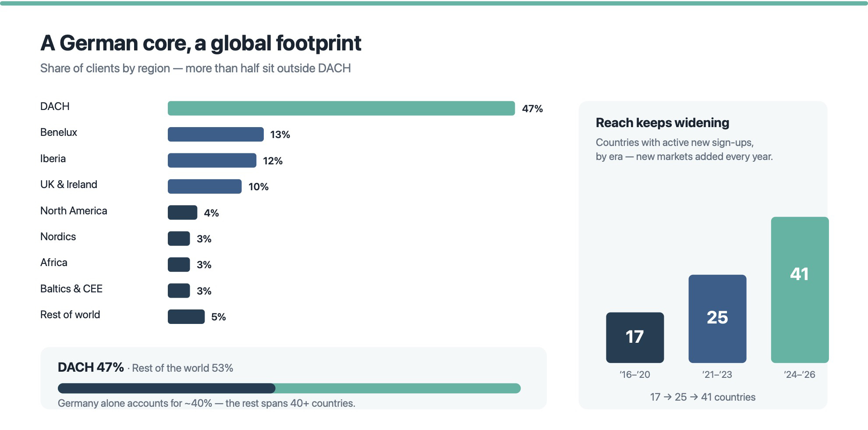The image size is (868, 430).
Task: Click the Rest of world 5% bar
Action: [186, 316]
